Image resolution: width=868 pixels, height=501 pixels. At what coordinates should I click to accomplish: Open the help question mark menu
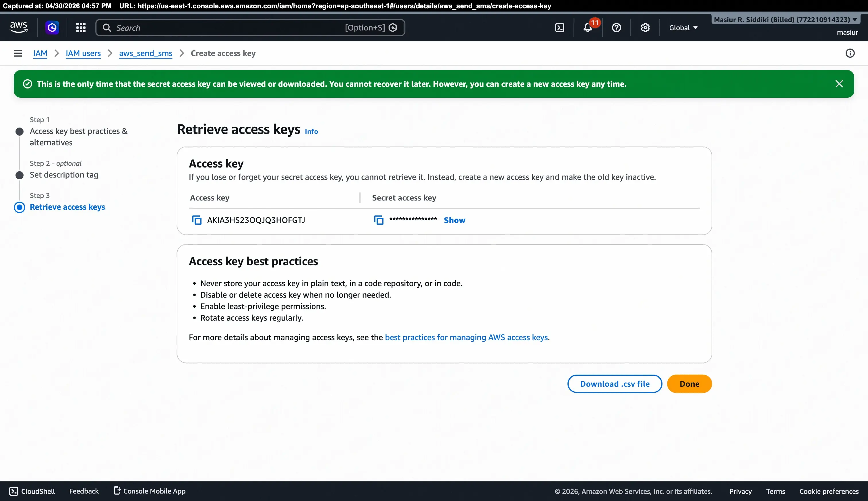(616, 28)
